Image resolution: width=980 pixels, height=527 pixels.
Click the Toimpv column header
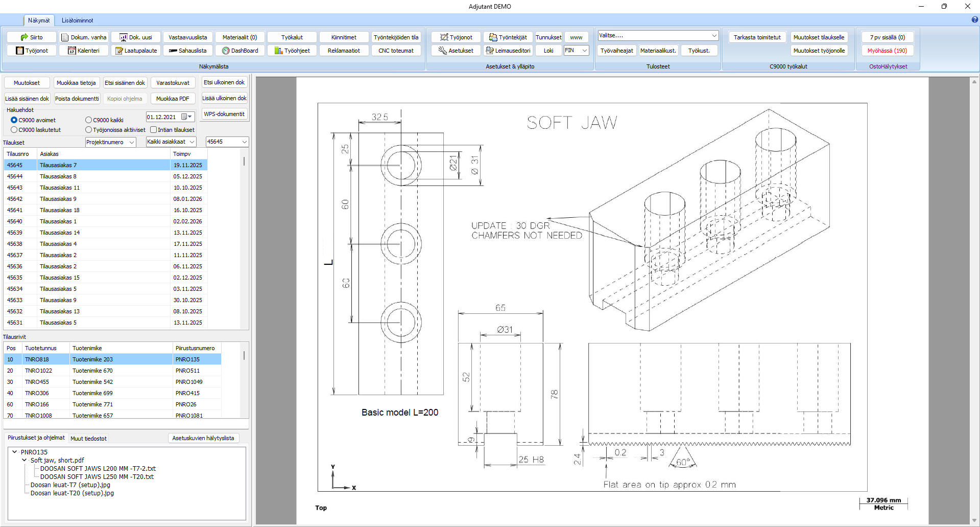point(188,154)
